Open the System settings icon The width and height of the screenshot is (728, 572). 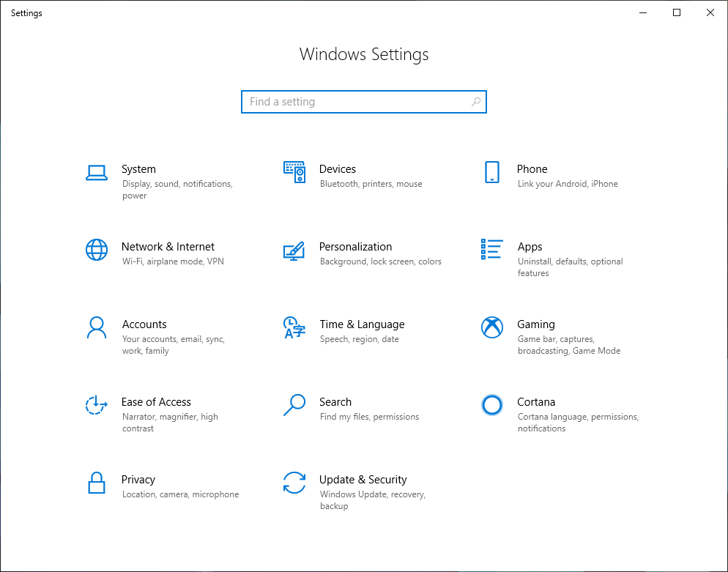(x=97, y=174)
